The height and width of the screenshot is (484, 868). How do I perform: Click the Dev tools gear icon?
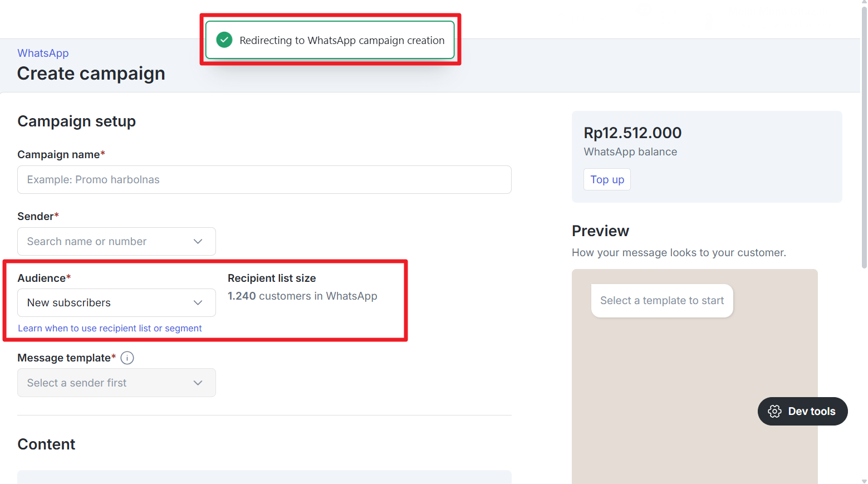pos(774,412)
